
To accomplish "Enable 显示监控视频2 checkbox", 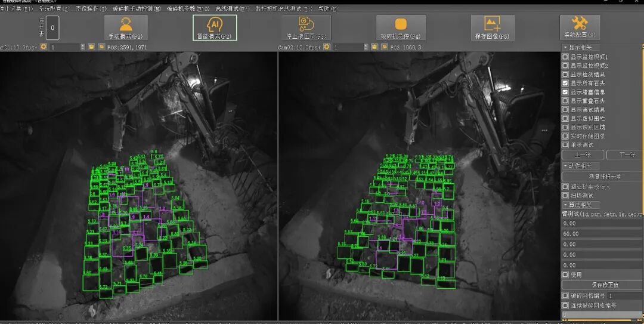I will coord(565,66).
